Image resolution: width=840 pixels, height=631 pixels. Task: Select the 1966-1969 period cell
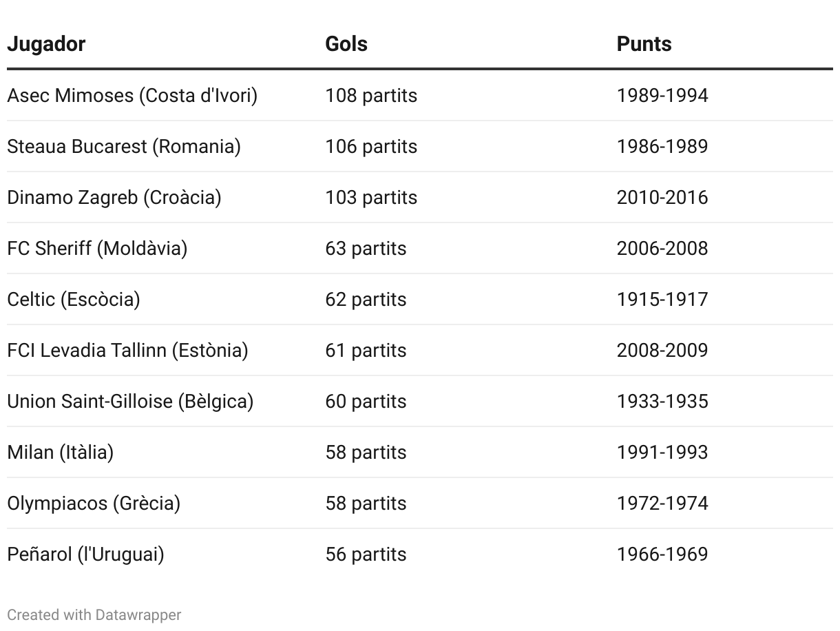click(662, 555)
